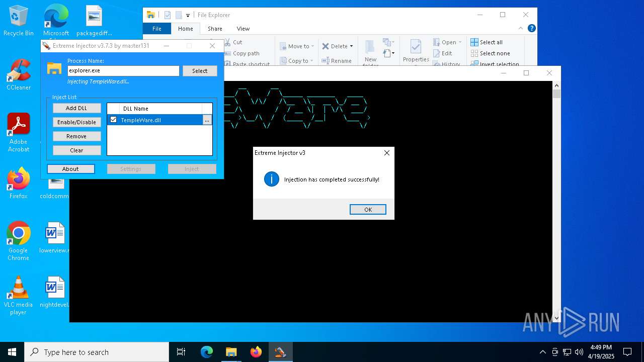The image size is (644, 362).
Task: Click the Add DLL button
Action: click(76, 108)
